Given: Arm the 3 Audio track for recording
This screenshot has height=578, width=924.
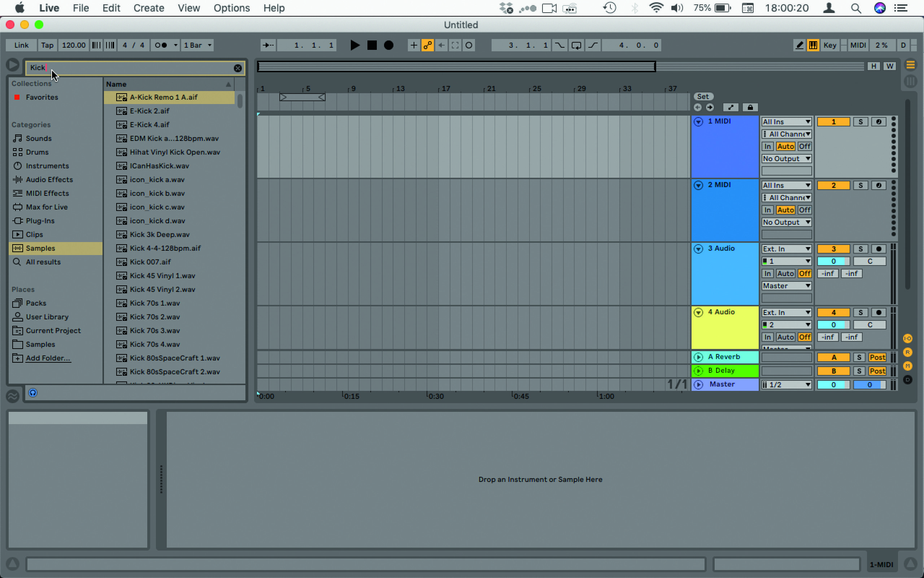Looking at the screenshot, I should [879, 249].
